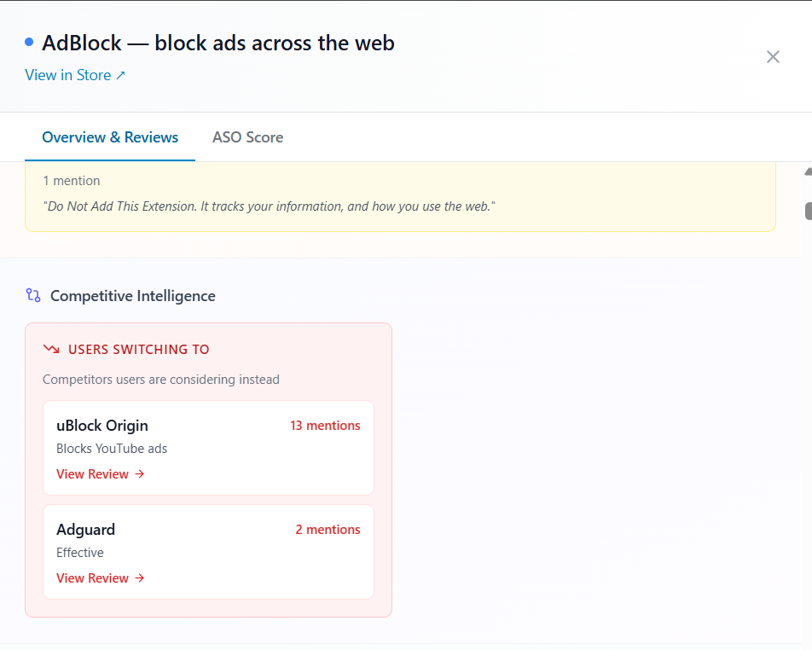Switch to the Overview & Reviews tab

click(110, 137)
